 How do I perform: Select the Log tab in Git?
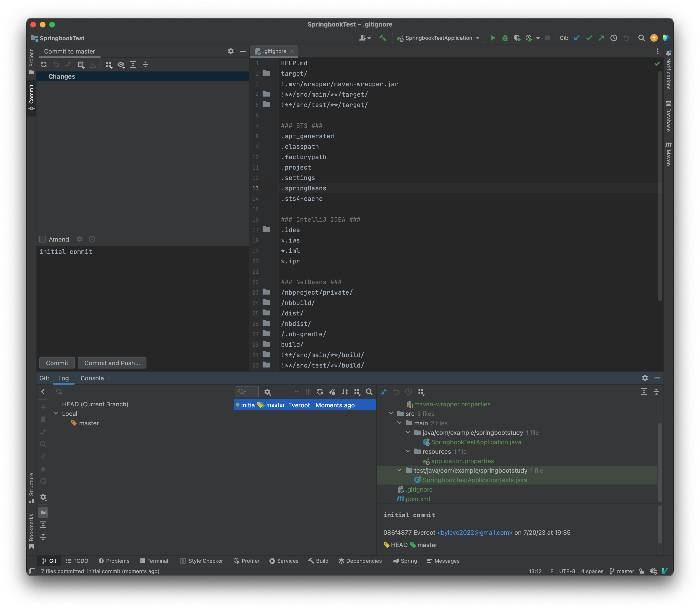pos(64,378)
